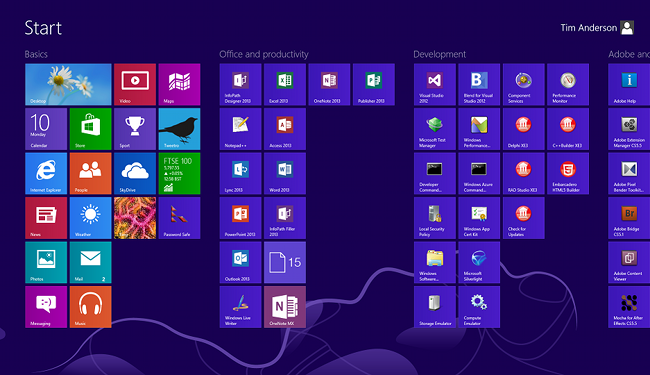650x375 pixels.
Task: Launch PowerPoint 2013
Action: [x=240, y=218]
